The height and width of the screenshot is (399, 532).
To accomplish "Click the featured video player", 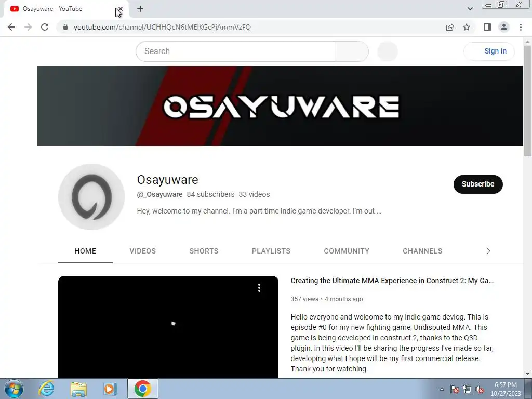I will [x=168, y=327].
